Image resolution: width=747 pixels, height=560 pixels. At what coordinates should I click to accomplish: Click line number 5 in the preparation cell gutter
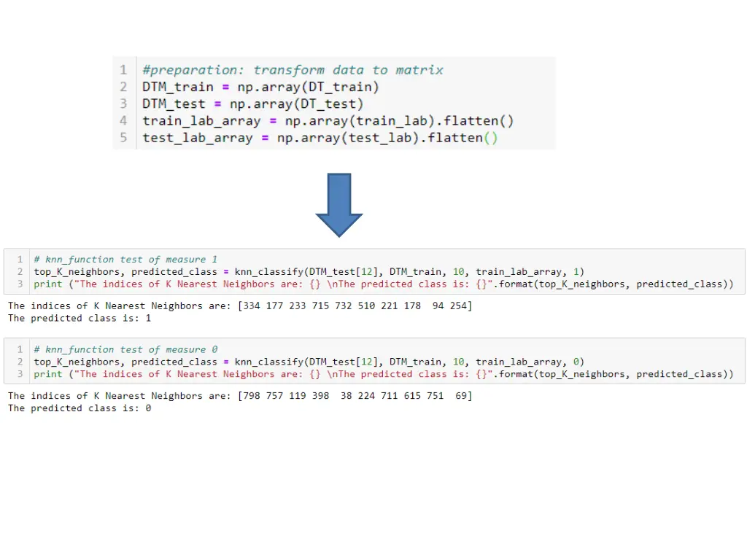click(x=123, y=138)
